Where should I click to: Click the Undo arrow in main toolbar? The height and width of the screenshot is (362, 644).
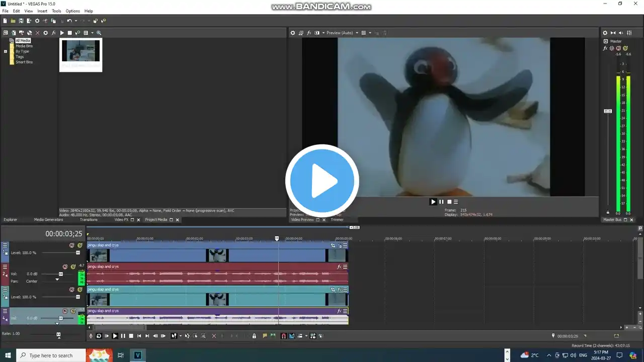(69, 21)
